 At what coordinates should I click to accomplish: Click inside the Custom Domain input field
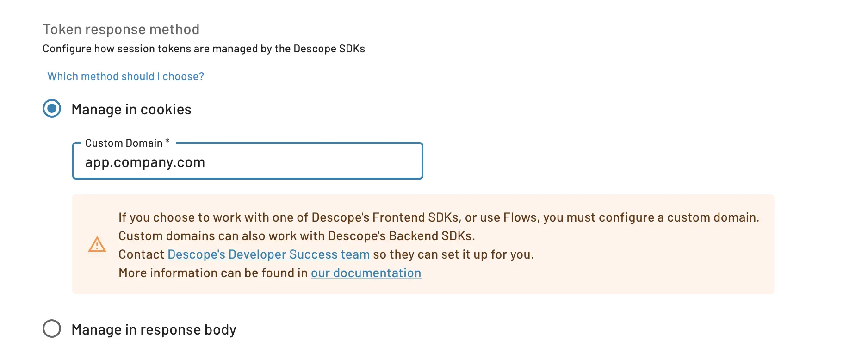click(x=248, y=162)
